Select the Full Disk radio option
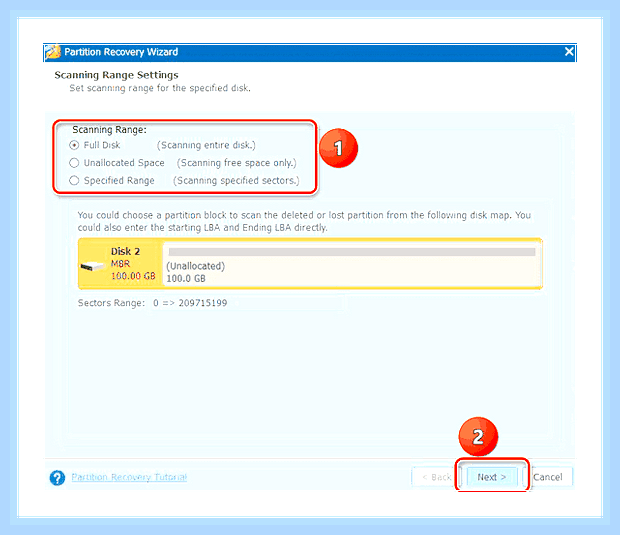Image resolution: width=620 pixels, height=535 pixels. (74, 145)
